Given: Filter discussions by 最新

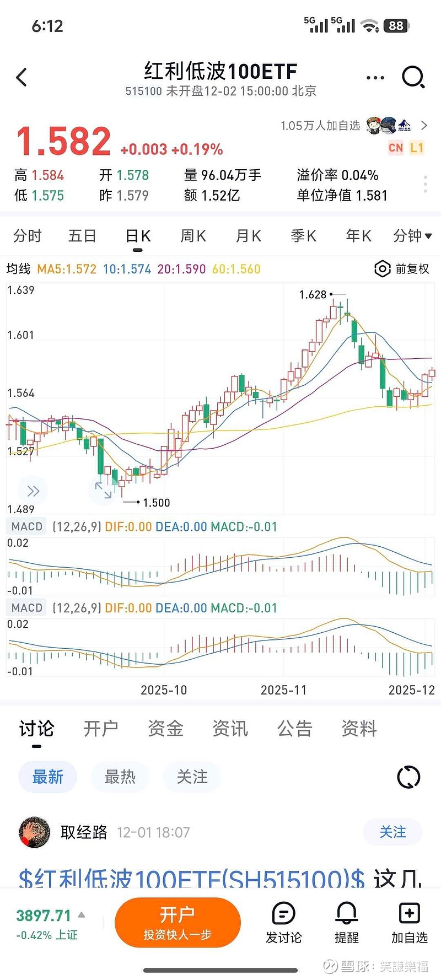Looking at the screenshot, I should click(47, 777).
